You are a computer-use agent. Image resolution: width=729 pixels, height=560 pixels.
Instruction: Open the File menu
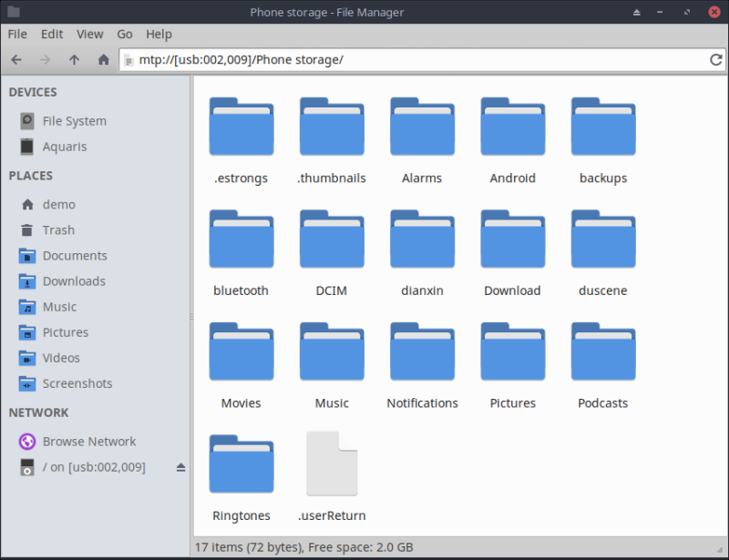(17, 34)
